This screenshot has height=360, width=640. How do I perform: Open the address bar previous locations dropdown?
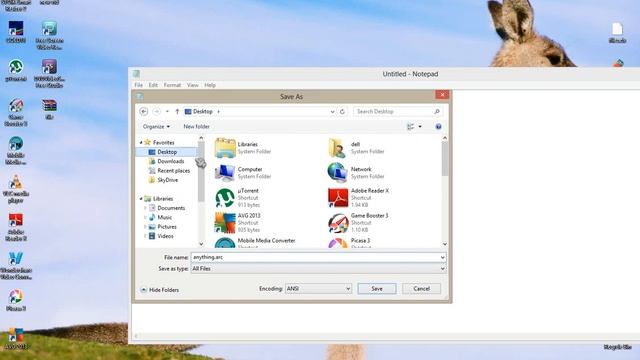coord(332,111)
